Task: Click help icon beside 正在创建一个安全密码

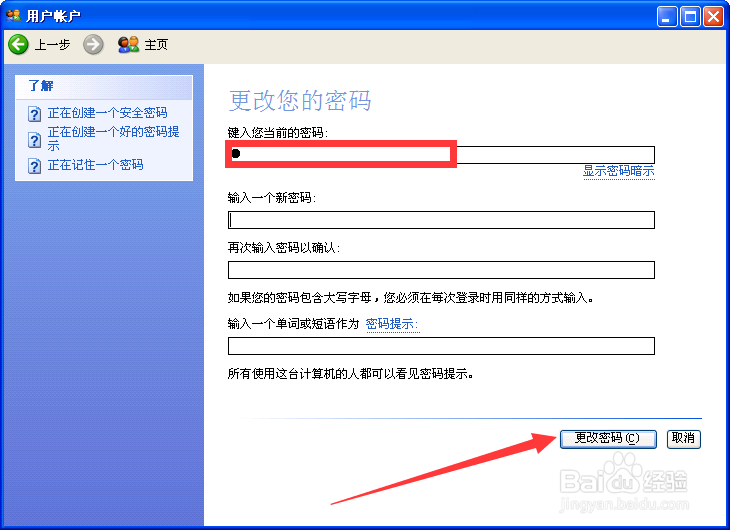Action: click(34, 114)
